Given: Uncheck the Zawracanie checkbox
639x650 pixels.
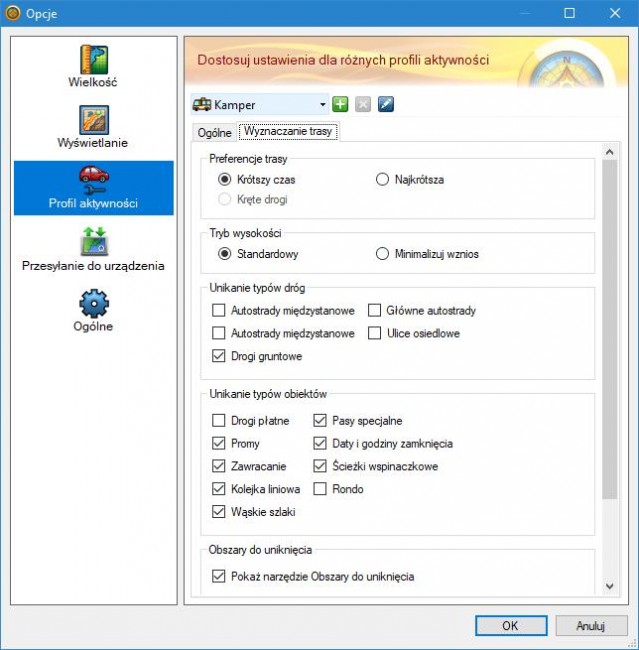Looking at the screenshot, I should [x=219, y=466].
